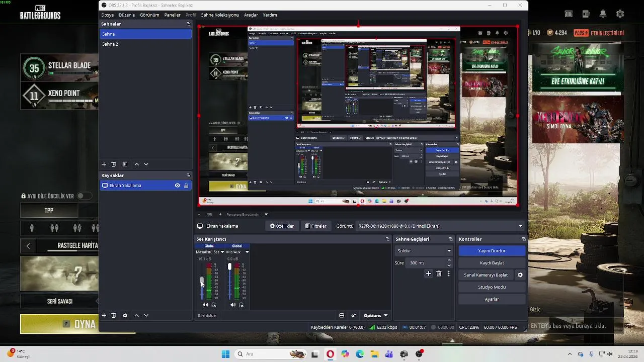Adjust Masaüstü Ses volume slider
The image size is (644, 362).
[202, 281]
